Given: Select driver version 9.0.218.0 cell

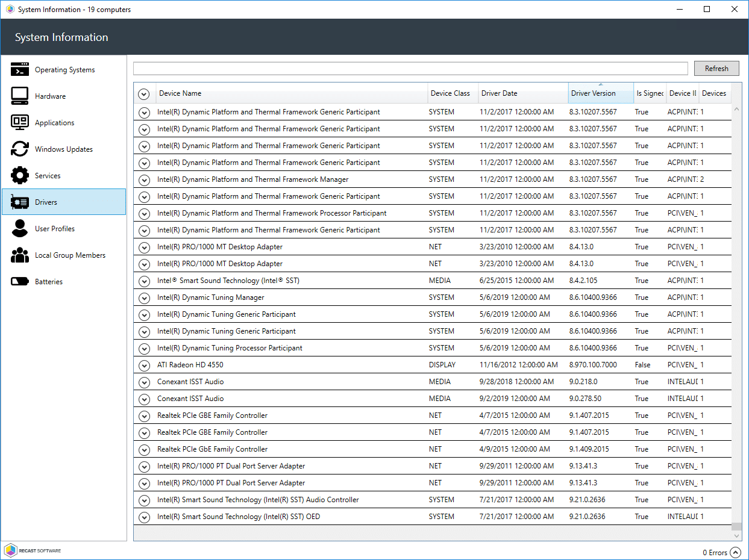Looking at the screenshot, I should [x=584, y=382].
